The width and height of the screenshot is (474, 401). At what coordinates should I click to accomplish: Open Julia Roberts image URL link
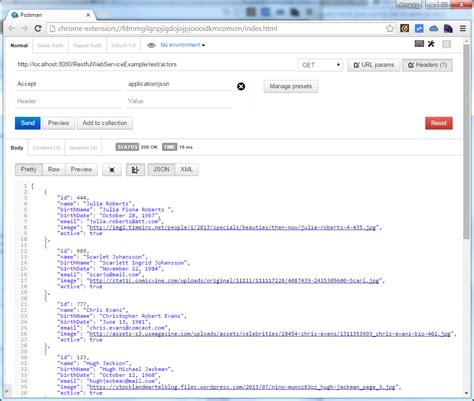[x=233, y=227]
